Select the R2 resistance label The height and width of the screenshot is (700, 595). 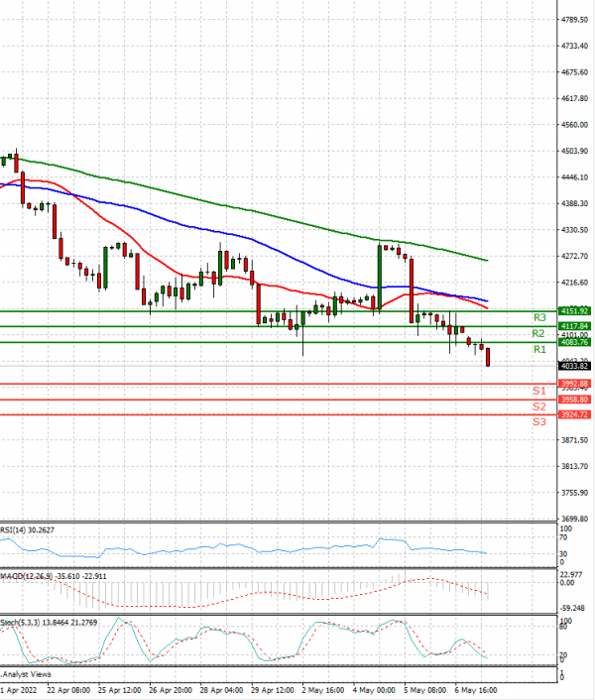pos(538,333)
